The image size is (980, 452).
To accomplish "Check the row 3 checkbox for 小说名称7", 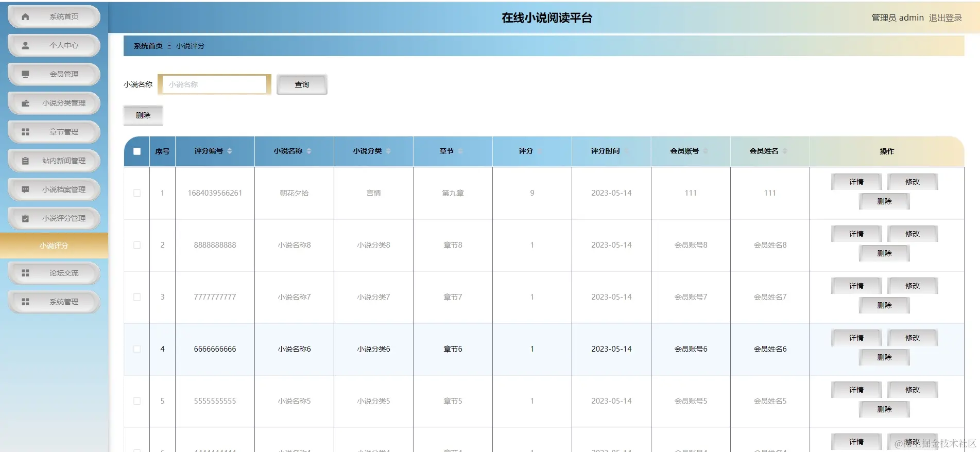I will click(x=137, y=297).
